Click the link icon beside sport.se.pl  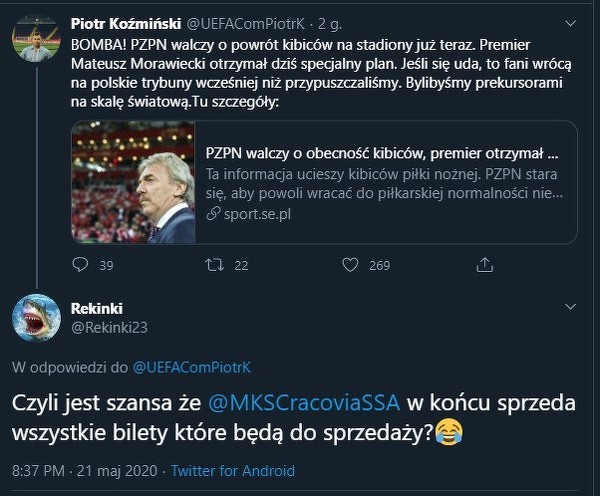pyautogui.click(x=211, y=214)
